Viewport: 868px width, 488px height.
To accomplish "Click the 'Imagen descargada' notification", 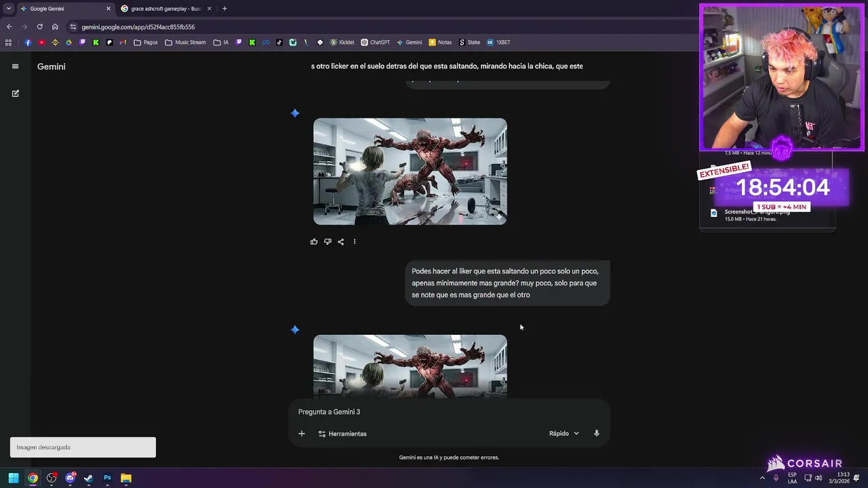I will pyautogui.click(x=83, y=447).
